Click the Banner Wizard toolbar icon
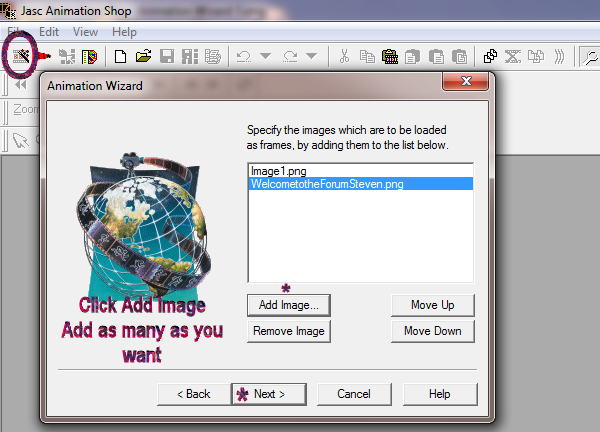The height and width of the screenshot is (432, 600). point(67,57)
